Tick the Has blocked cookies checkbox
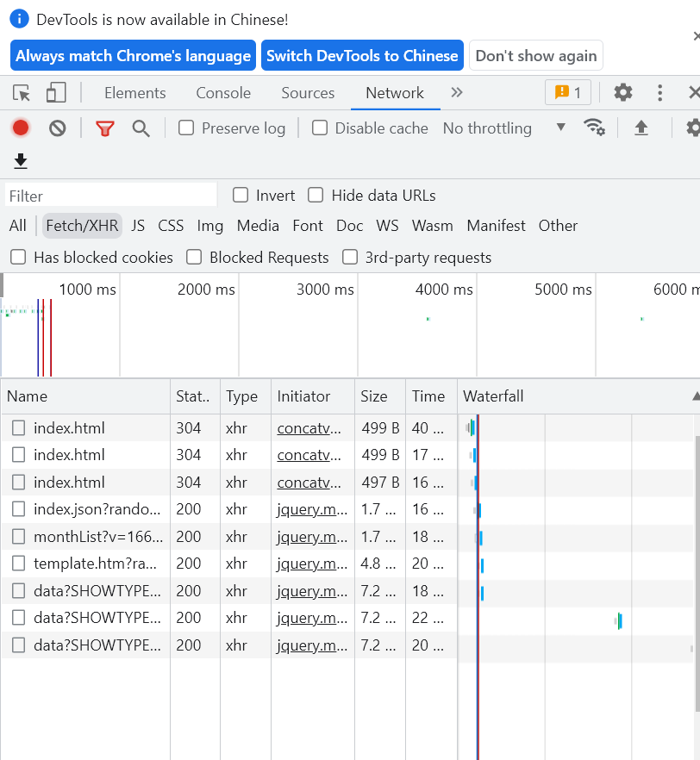Viewport: 700px width, 760px height. click(18, 257)
